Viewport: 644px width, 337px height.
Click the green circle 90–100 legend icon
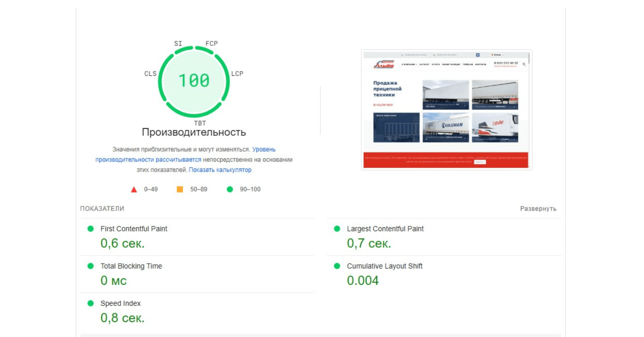(230, 189)
